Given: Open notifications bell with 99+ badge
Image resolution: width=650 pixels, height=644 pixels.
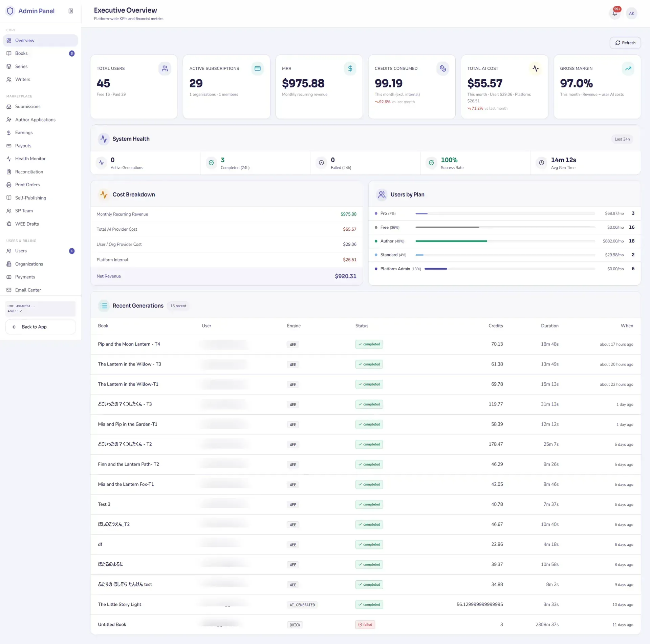Looking at the screenshot, I should point(615,13).
